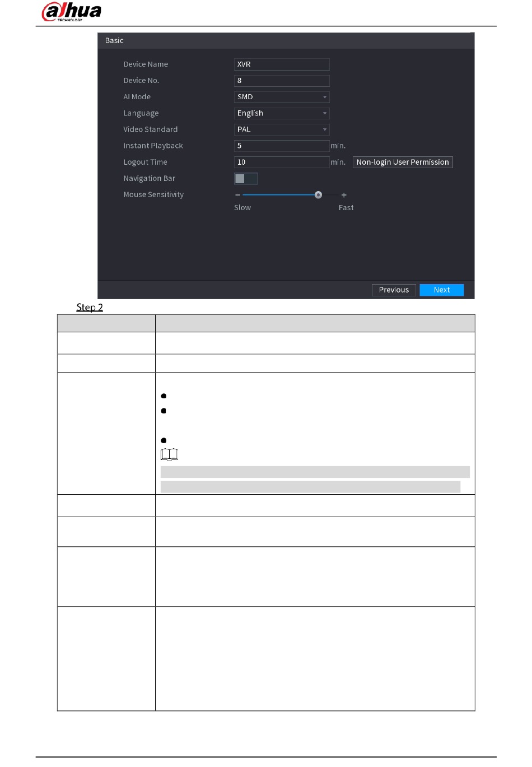Click the Device Name field containing XVR
The width and height of the screenshot is (532, 767).
[281, 64]
